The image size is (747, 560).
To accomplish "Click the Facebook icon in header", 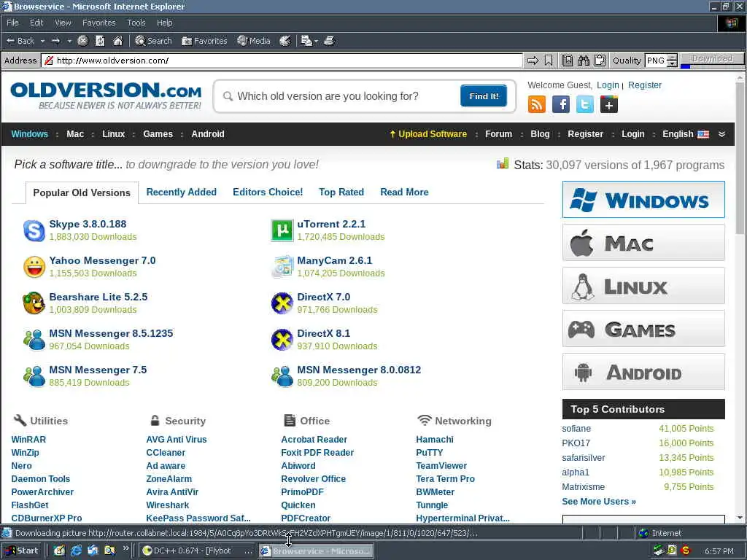I will 561,104.
